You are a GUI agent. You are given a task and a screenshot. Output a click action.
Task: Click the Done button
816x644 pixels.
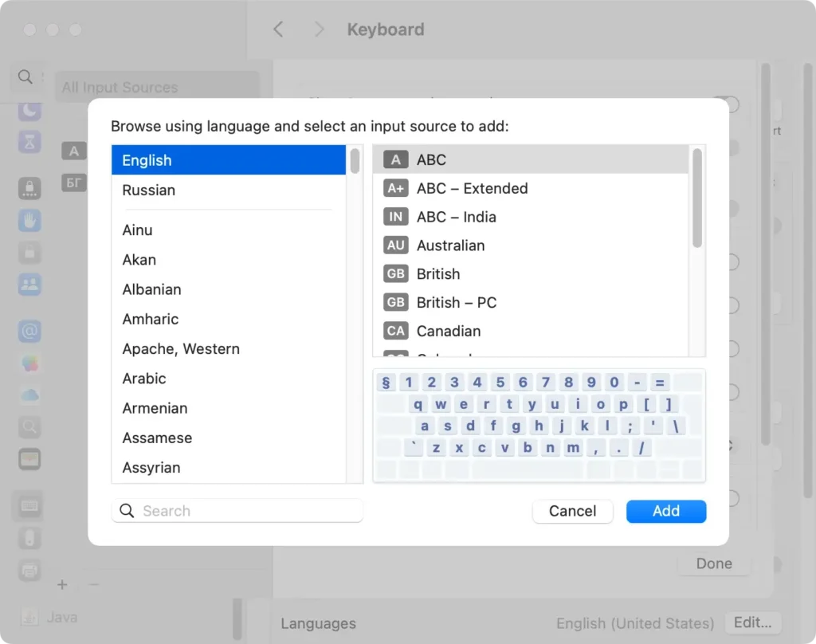click(713, 563)
